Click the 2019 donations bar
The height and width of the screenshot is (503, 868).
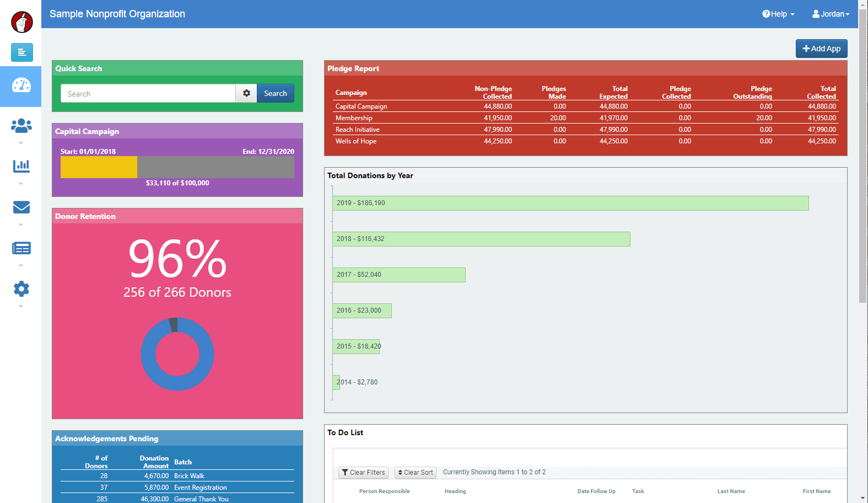click(x=570, y=203)
